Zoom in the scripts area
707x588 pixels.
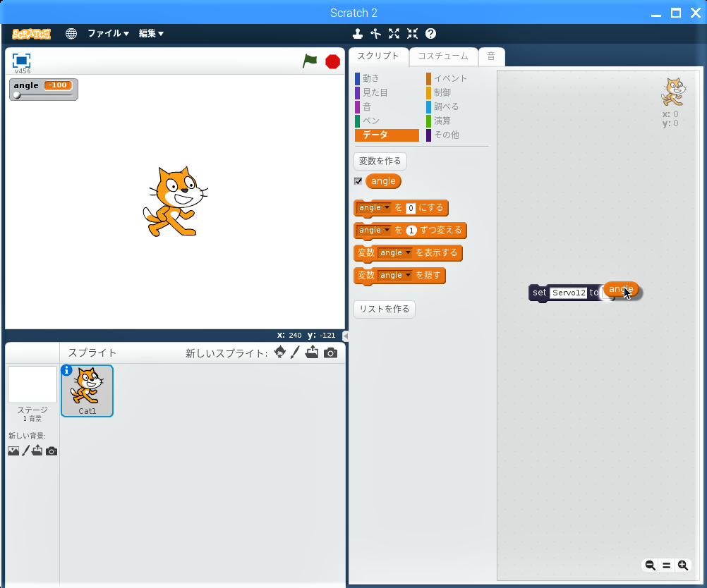[x=682, y=565]
